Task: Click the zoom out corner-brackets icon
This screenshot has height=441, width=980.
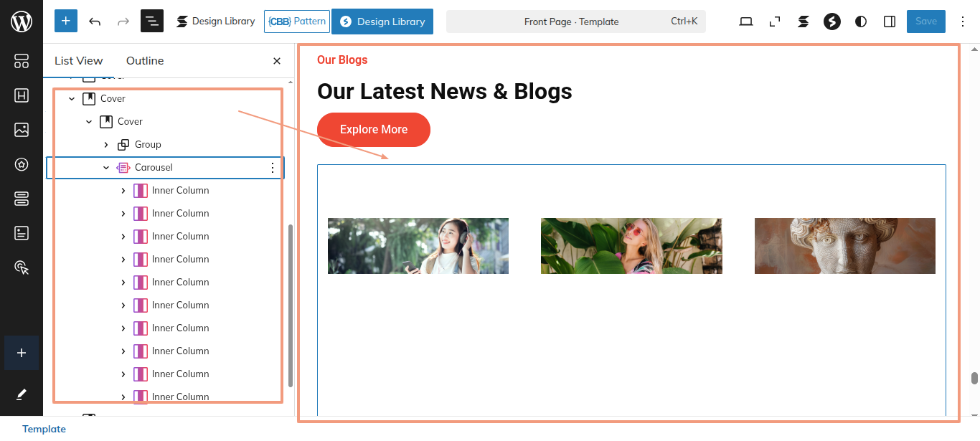Action: 775,22
